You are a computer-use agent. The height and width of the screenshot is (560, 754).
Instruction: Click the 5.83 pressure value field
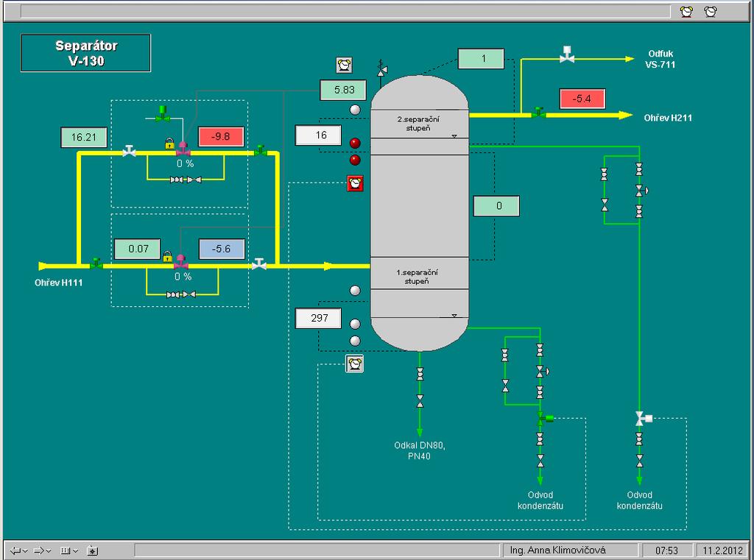343,90
